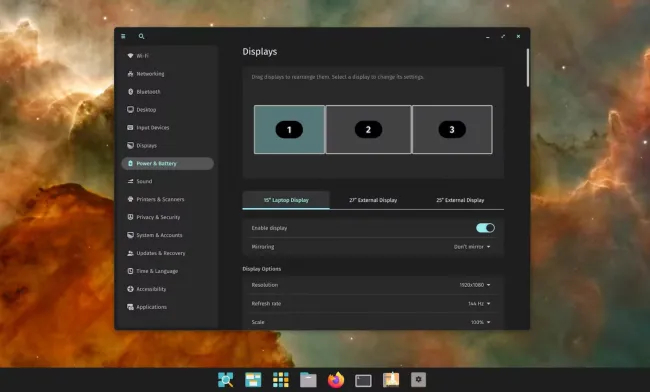
Task: Select Displays in the sidebar
Action: [167, 145]
